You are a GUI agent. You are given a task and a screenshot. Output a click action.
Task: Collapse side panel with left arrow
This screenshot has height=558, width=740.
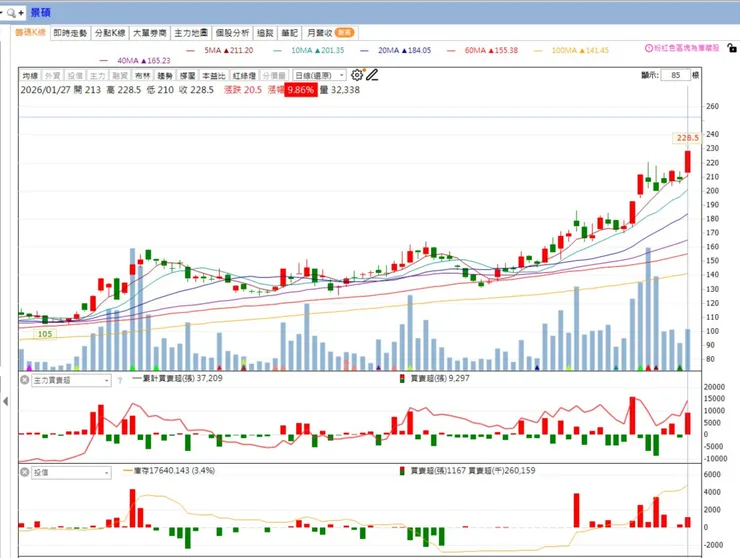[x=5, y=401]
